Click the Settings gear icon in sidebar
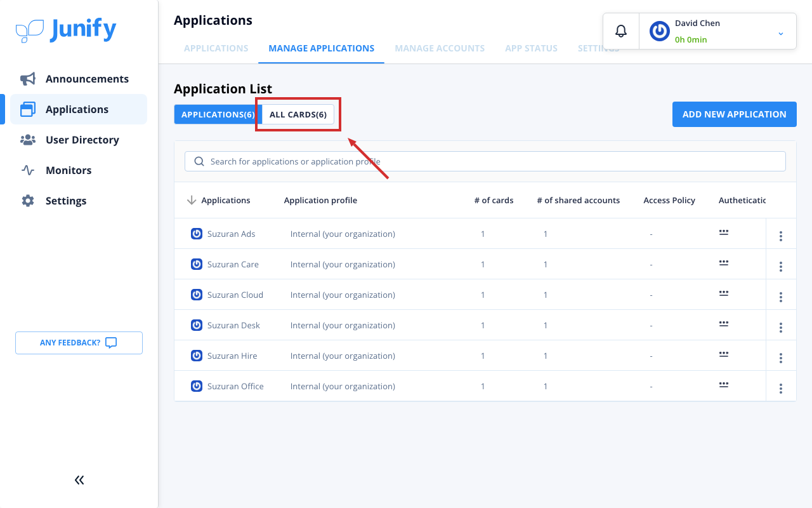Screen dimensions: 812x508 pyautogui.click(x=28, y=201)
